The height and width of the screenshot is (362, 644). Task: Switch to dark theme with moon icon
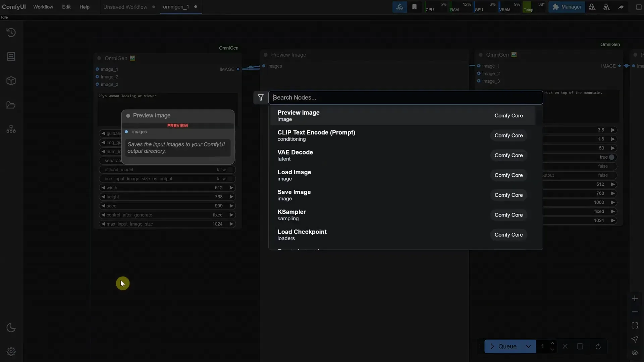[11, 327]
